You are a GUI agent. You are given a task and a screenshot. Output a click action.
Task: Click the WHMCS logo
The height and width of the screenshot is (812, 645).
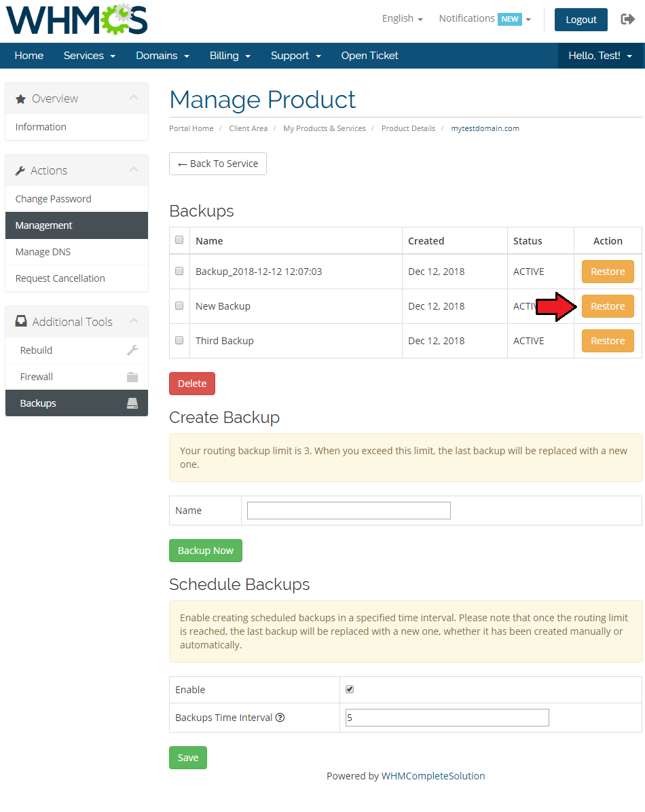click(77, 20)
